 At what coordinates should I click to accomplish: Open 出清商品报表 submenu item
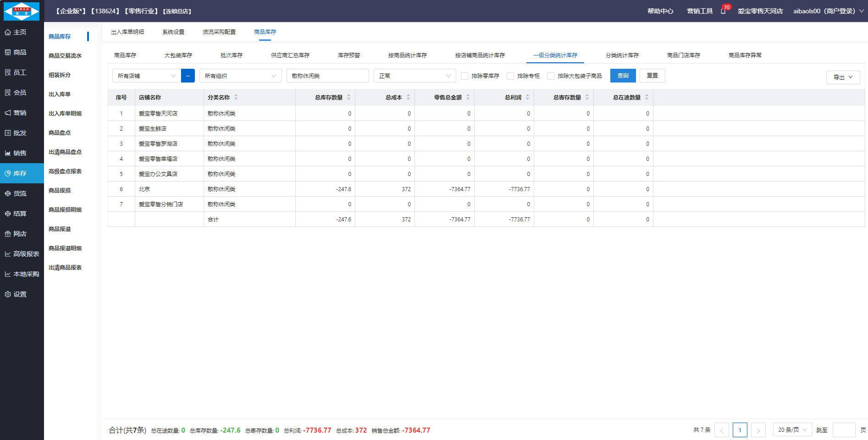point(65,268)
